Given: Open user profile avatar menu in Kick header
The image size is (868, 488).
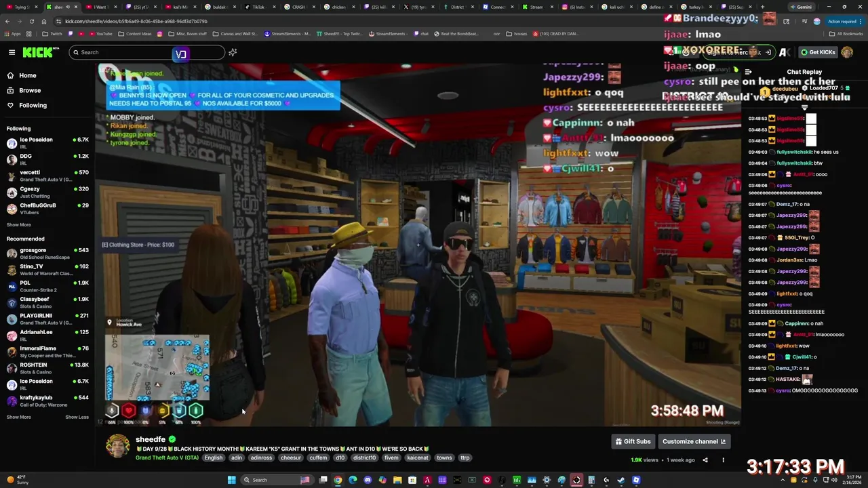Looking at the screenshot, I should (x=847, y=52).
